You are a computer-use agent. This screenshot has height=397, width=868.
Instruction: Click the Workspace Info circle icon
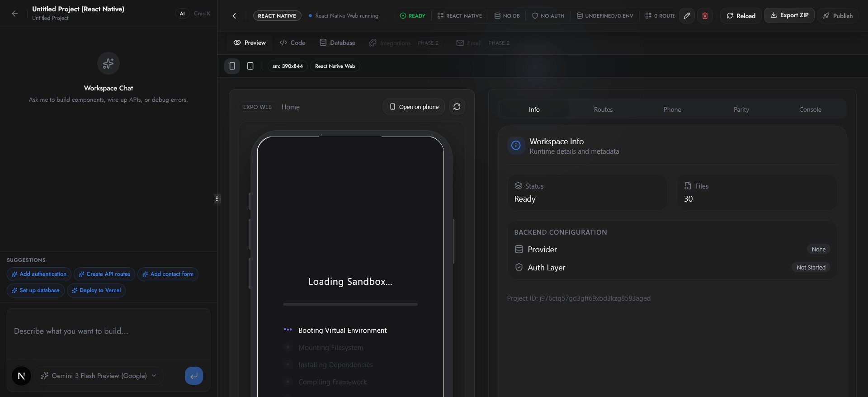[x=516, y=146]
